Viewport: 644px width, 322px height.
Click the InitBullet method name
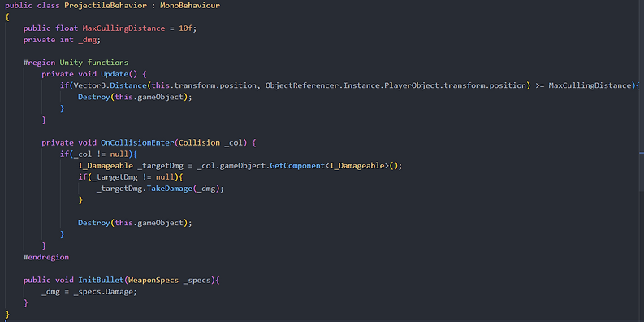[x=101, y=280]
